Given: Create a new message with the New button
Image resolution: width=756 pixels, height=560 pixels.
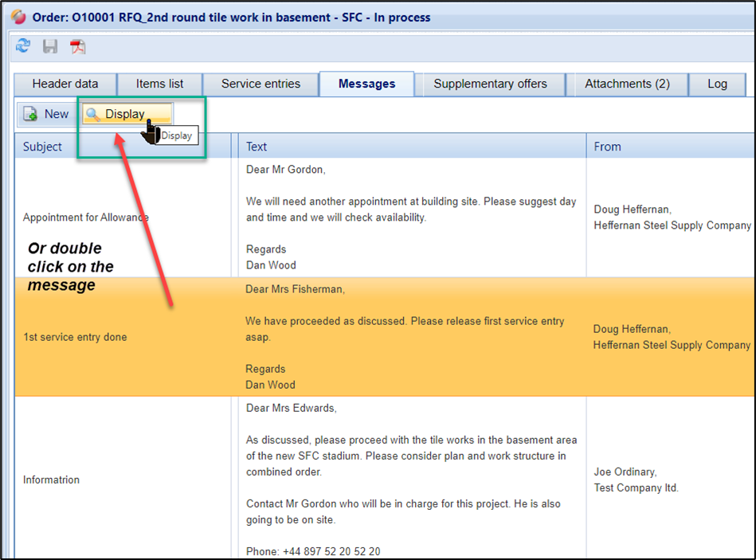Looking at the screenshot, I should 47,114.
